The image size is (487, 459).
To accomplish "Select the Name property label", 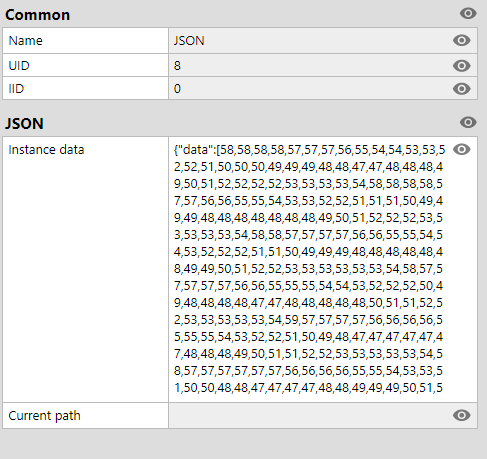I will 26,41.
